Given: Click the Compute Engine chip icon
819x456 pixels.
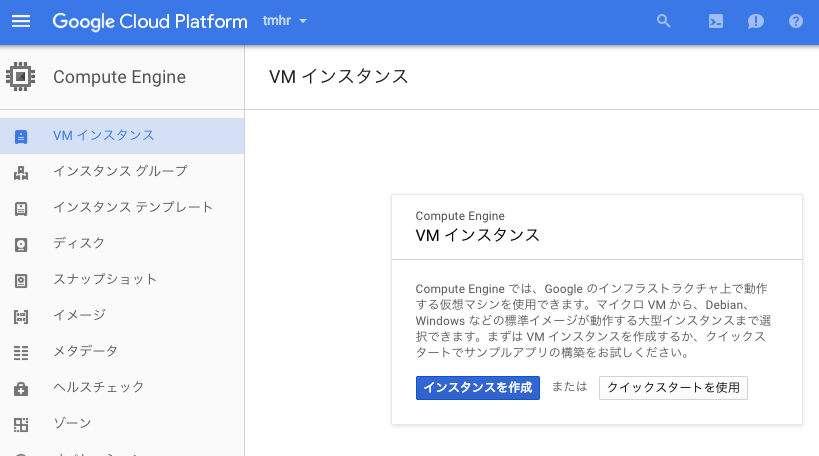Looking at the screenshot, I should pyautogui.click(x=21, y=77).
